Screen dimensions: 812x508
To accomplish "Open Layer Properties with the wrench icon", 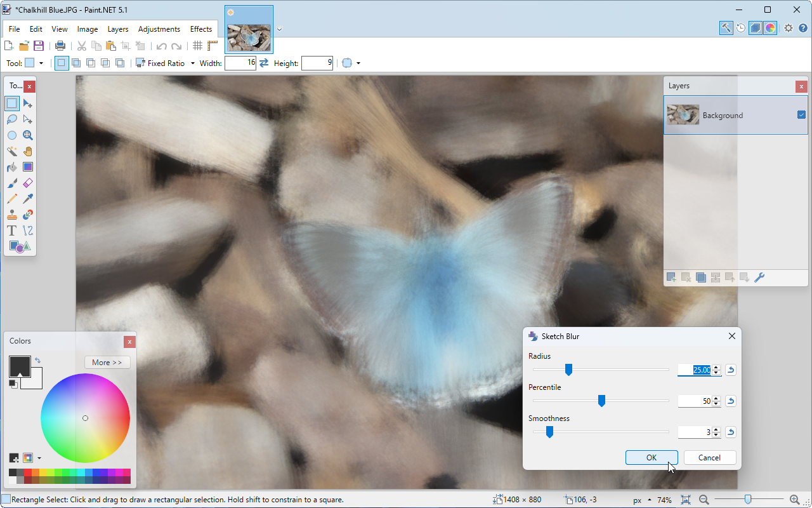I will (x=759, y=277).
